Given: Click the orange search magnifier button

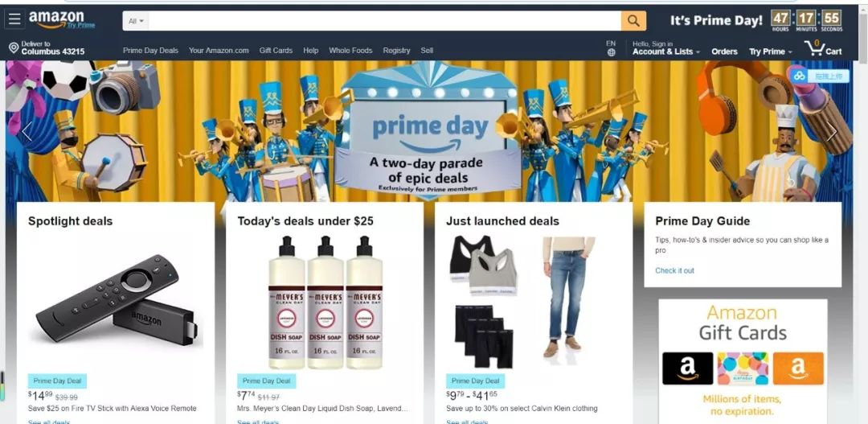Looking at the screenshot, I should tap(634, 21).
